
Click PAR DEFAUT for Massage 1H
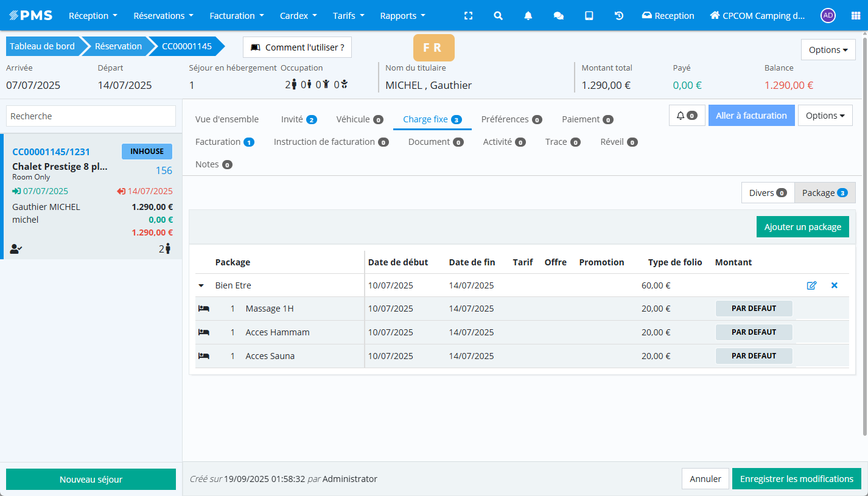754,309
